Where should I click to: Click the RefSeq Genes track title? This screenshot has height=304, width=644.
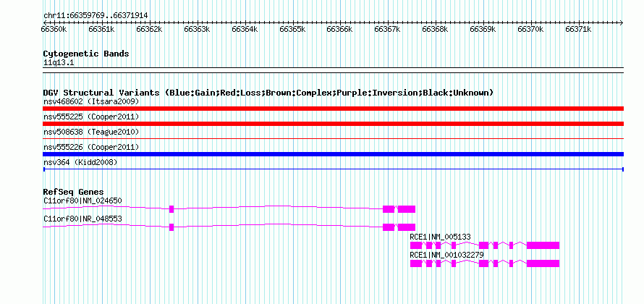point(74,192)
